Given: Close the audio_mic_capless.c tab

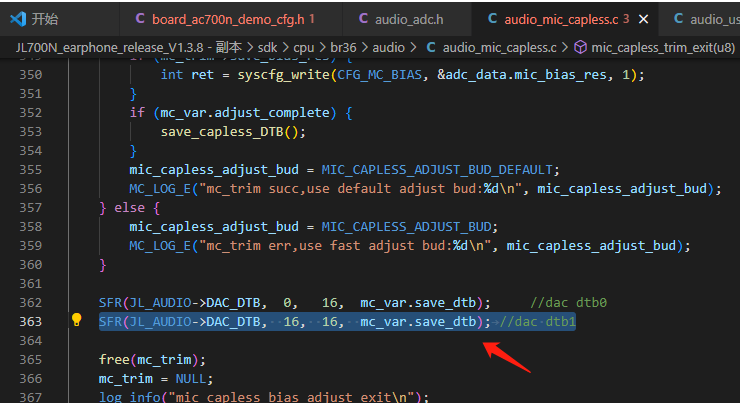Looking at the screenshot, I should click(x=643, y=19).
